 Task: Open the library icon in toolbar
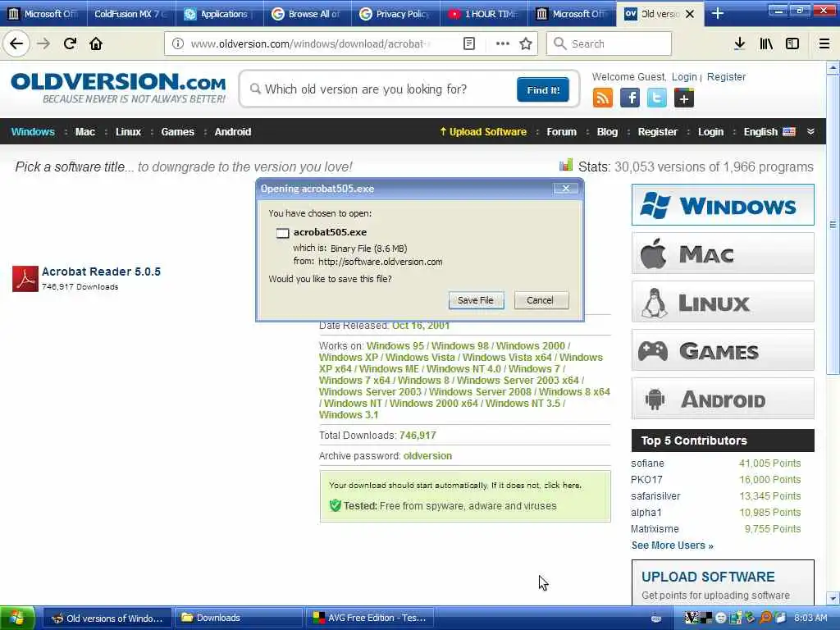[766, 43]
